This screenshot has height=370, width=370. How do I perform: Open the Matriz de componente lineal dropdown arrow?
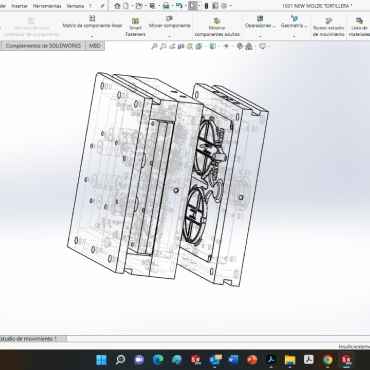point(92,36)
